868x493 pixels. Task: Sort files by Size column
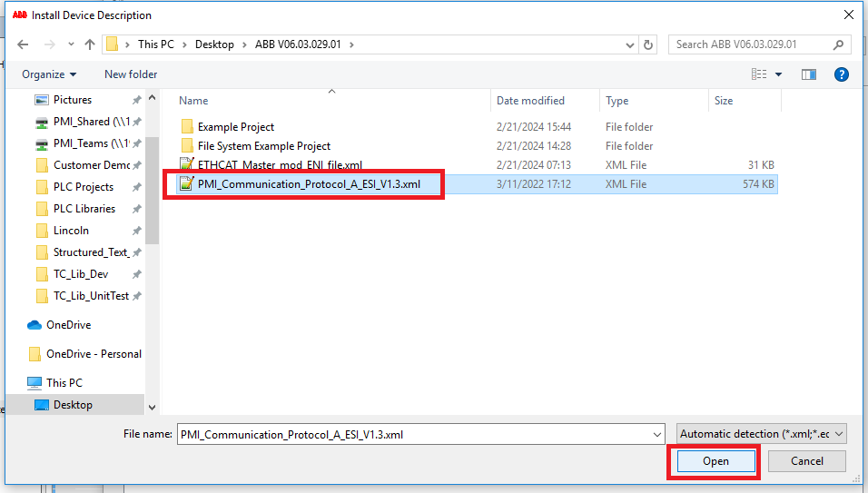click(724, 101)
